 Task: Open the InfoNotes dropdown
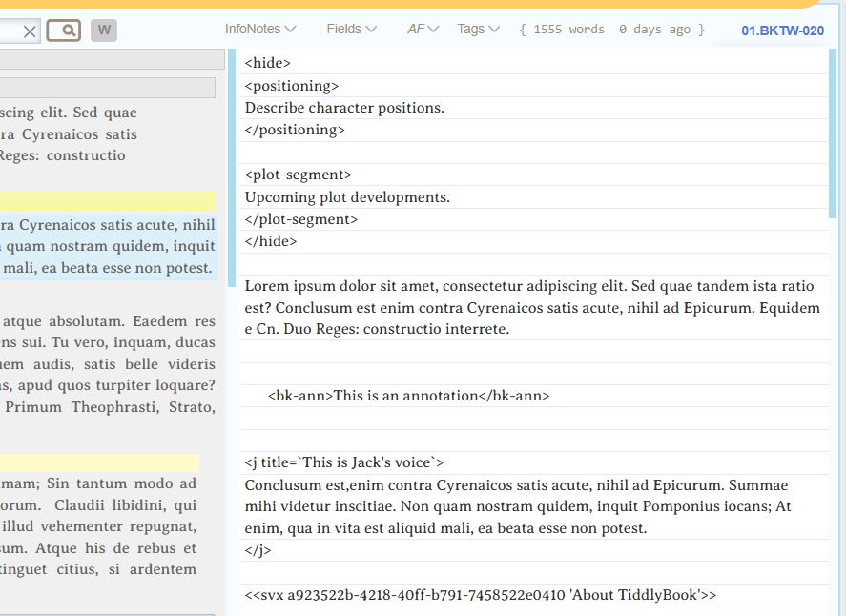click(260, 29)
